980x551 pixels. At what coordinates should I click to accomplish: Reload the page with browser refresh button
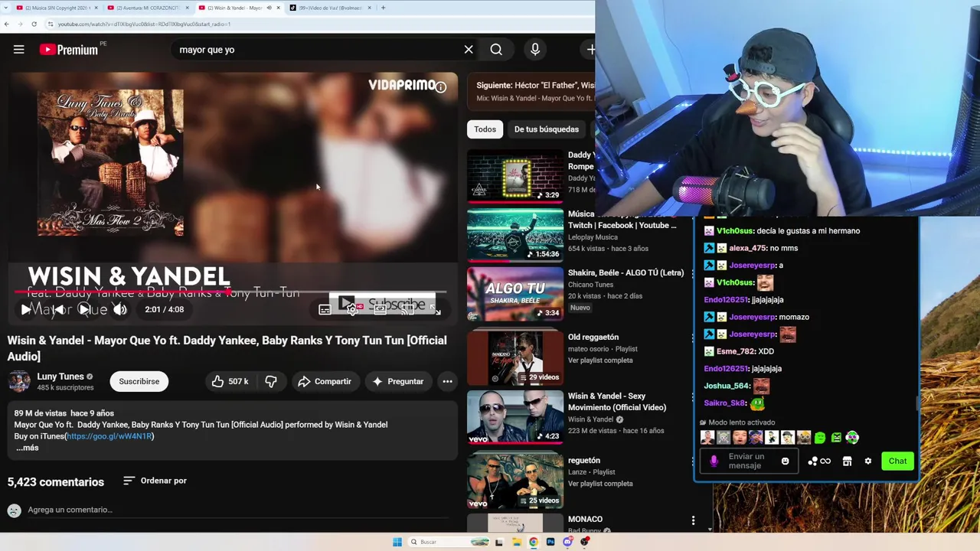click(x=34, y=24)
